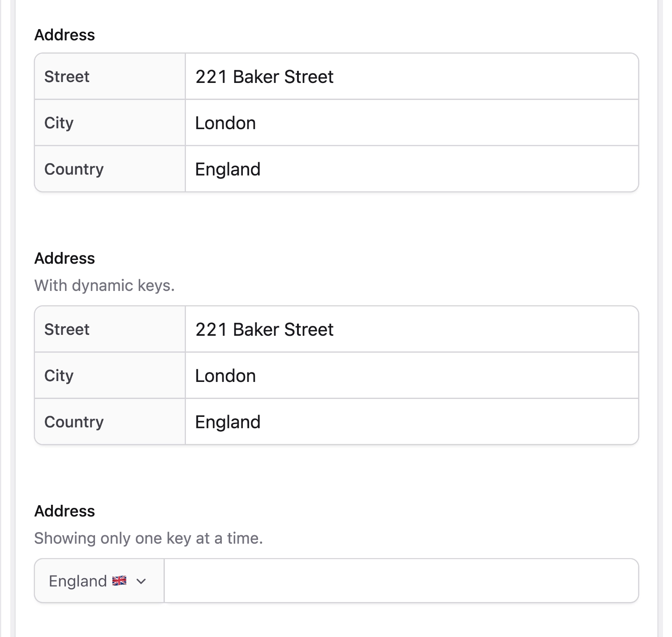Select the England value in the dynamic keys table

tap(228, 422)
